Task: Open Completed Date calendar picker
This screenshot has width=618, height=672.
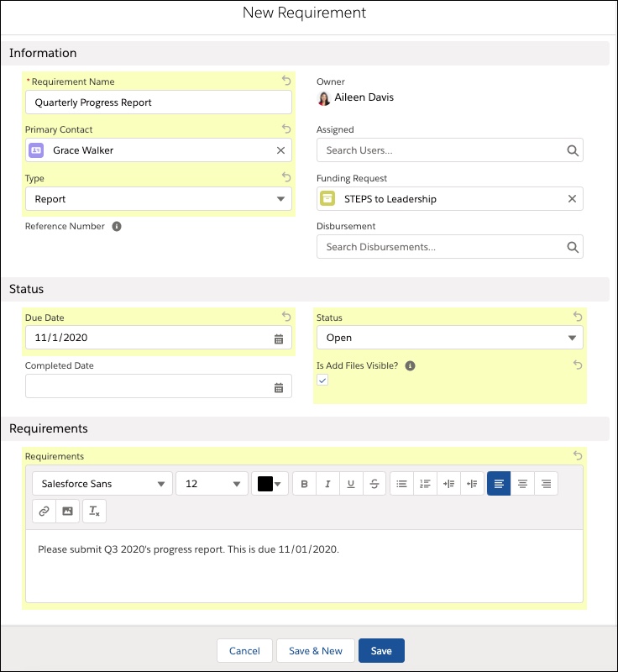Action: coord(279,388)
